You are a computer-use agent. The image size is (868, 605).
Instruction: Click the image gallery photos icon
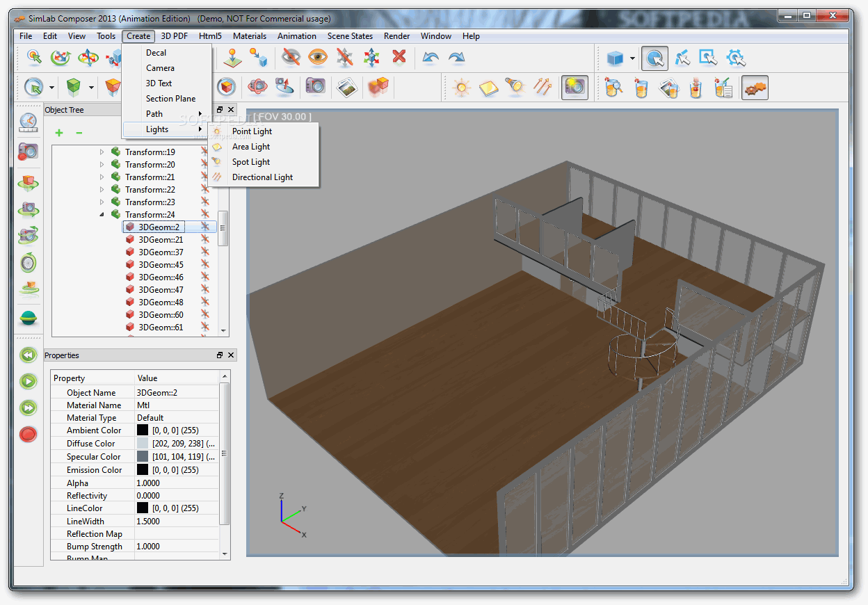click(x=348, y=86)
